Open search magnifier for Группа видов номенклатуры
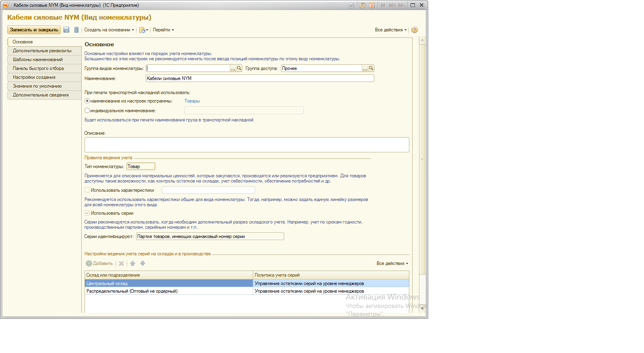This screenshot has width=644, height=353. click(x=239, y=68)
